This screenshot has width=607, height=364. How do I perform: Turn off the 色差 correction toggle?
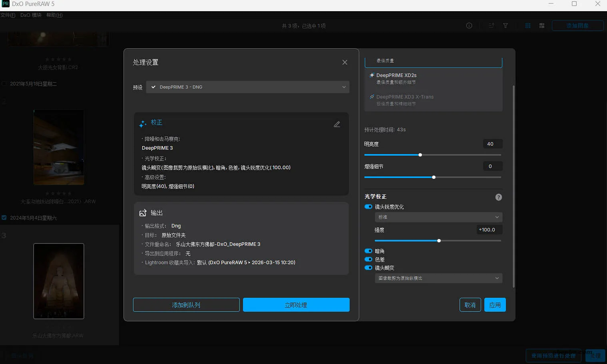[x=368, y=259]
